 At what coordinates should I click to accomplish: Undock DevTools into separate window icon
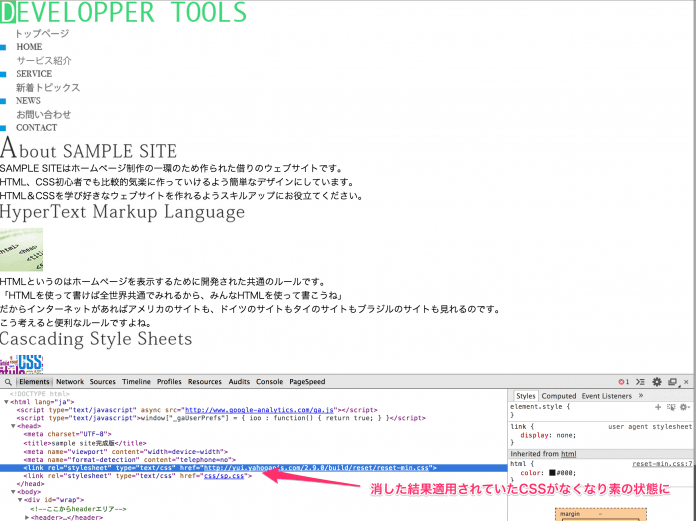[x=673, y=382]
